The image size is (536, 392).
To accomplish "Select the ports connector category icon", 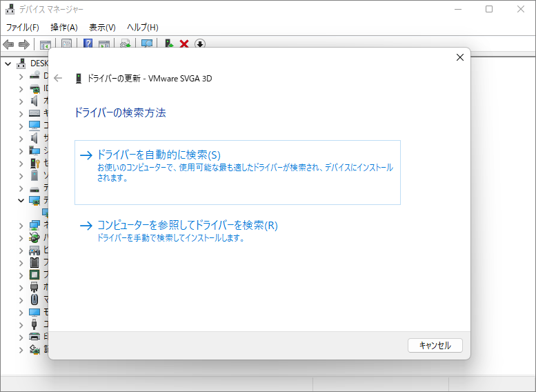I will [x=34, y=287].
